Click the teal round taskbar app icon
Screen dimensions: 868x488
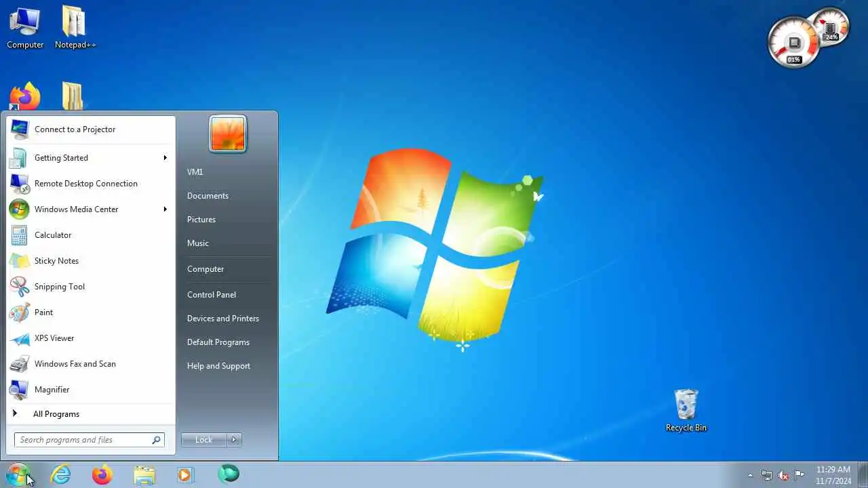tap(229, 474)
